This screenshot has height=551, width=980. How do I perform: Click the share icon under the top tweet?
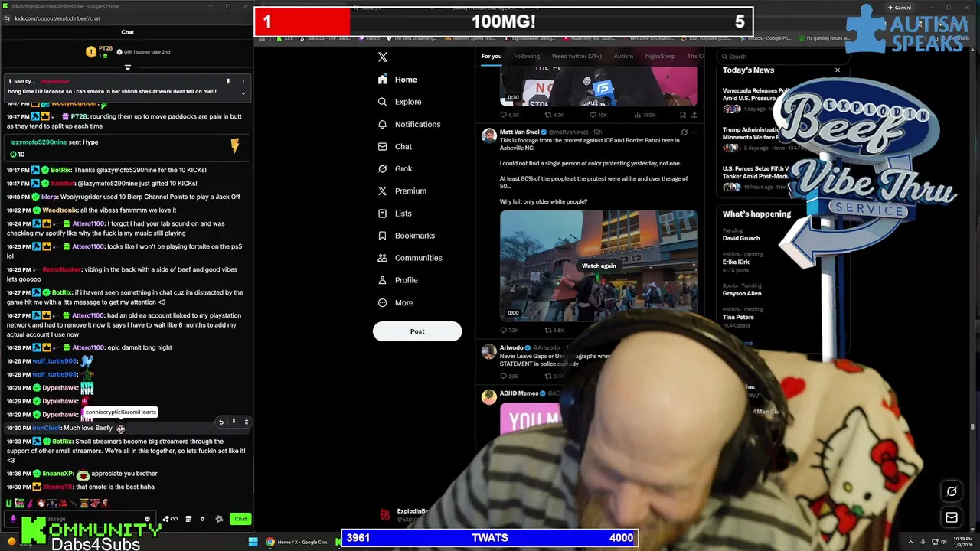point(694,115)
